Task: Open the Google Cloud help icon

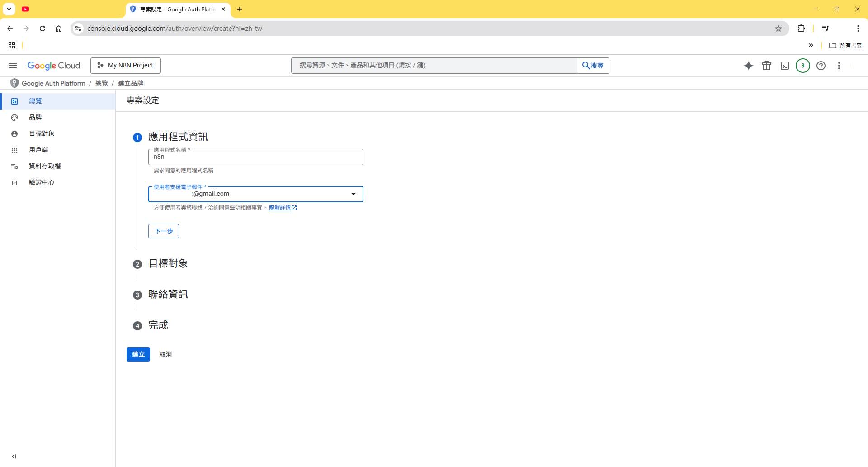Action: point(821,66)
